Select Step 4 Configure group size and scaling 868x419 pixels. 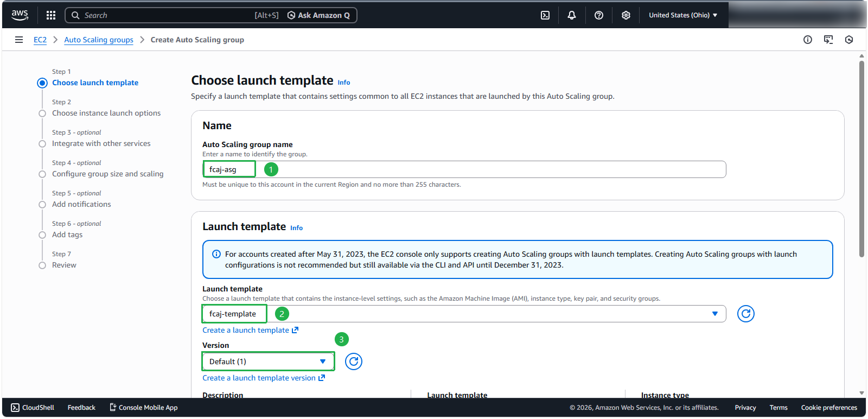[x=107, y=174]
